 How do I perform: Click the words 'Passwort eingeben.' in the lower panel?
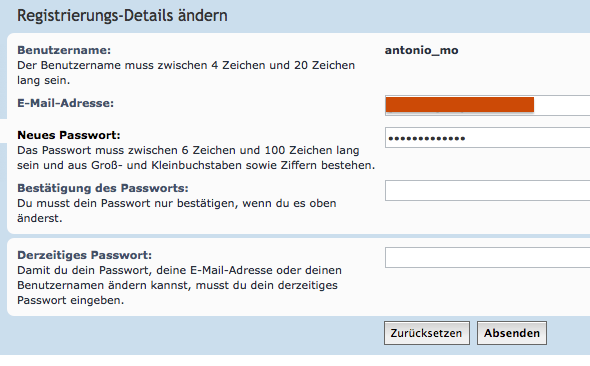(x=70, y=300)
